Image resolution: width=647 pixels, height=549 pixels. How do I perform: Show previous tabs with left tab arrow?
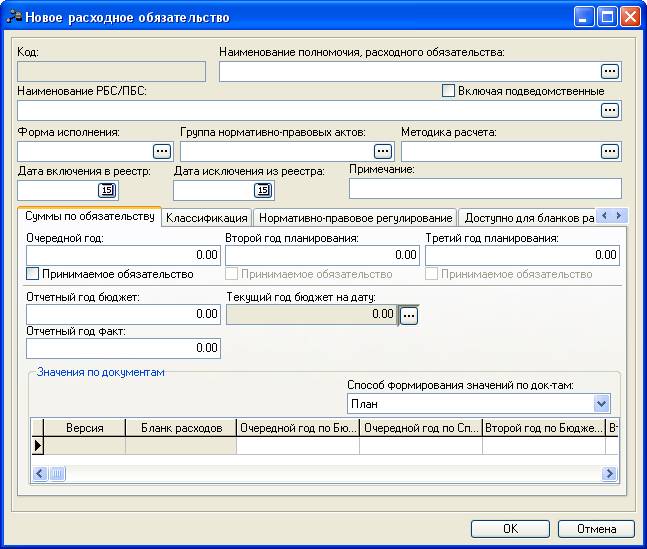(604, 215)
